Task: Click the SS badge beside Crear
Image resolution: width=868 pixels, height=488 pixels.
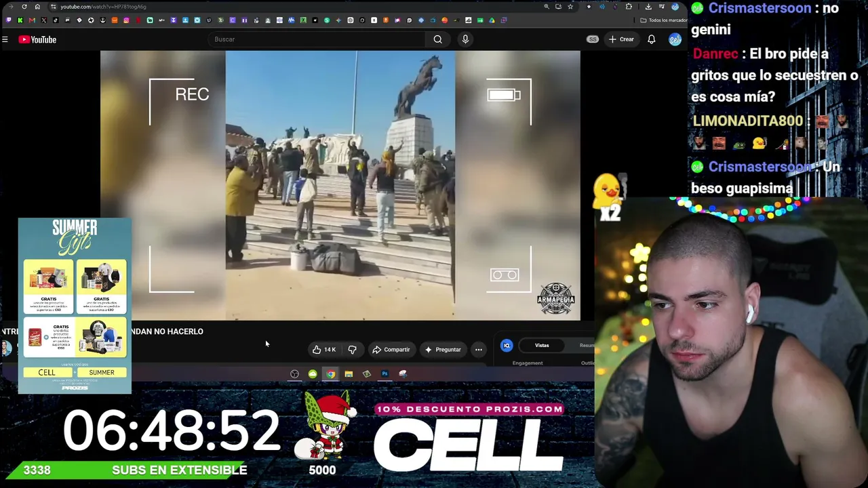Action: coord(593,39)
